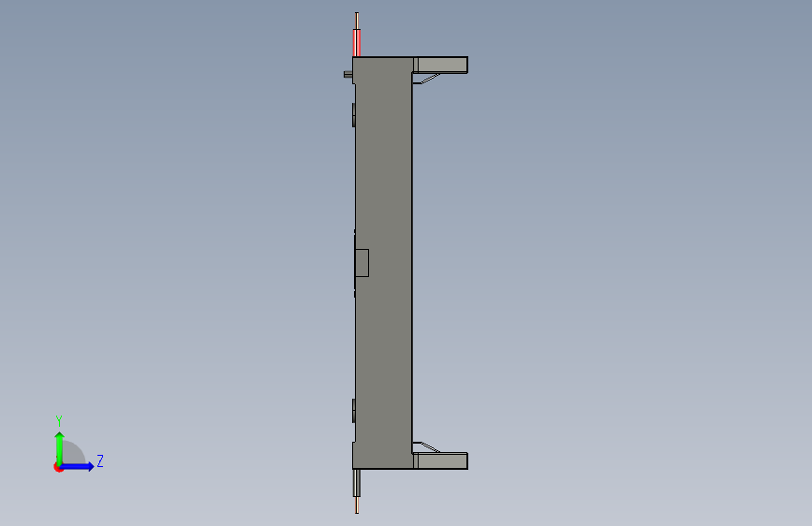Screen dimensions: 812x526
Task: Select the lower right protruding arm of model
Action: 441,460
